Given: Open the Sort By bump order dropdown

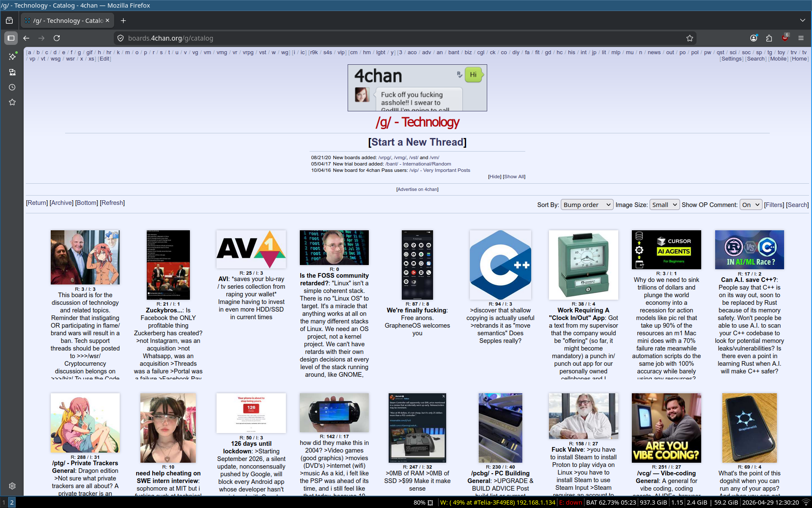Looking at the screenshot, I should (x=587, y=205).
